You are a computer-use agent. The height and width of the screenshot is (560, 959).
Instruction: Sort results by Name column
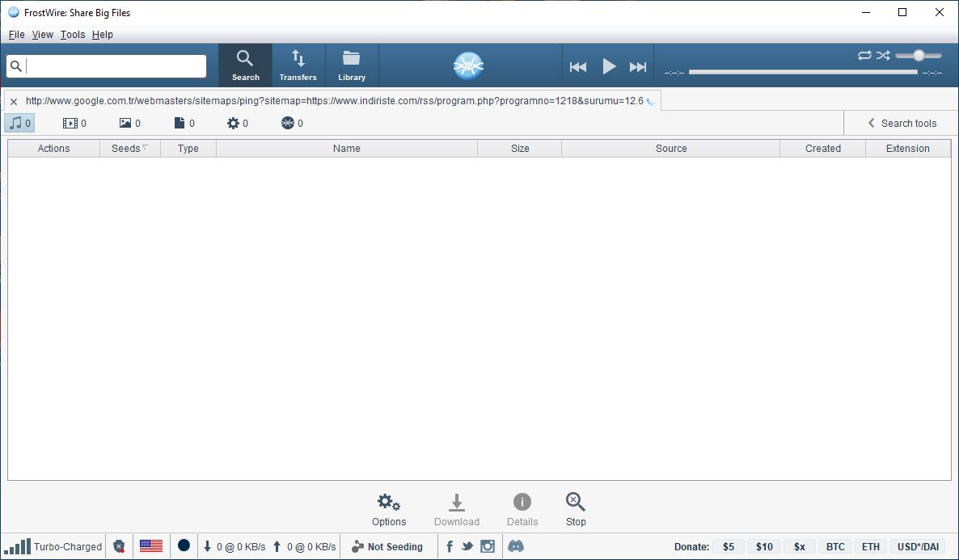[x=347, y=149]
